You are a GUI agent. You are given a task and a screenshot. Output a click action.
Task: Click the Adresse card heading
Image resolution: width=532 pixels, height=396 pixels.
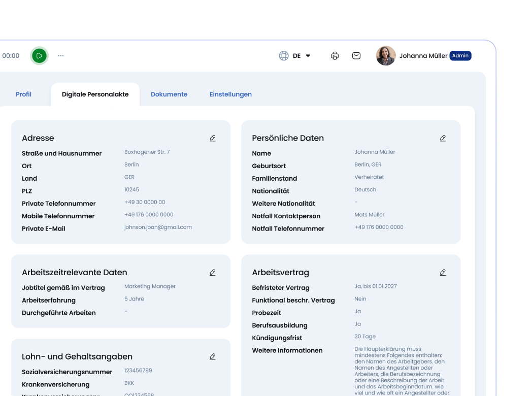38,138
